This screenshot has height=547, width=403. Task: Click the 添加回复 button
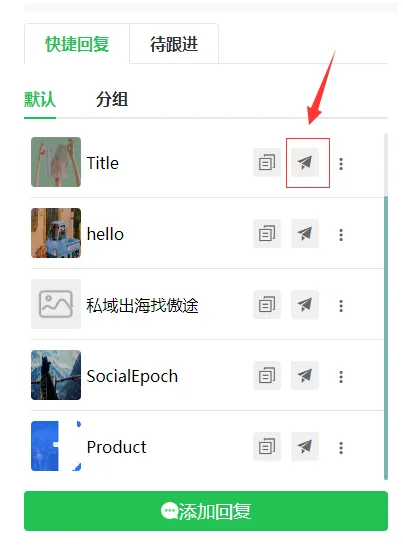pyautogui.click(x=206, y=511)
